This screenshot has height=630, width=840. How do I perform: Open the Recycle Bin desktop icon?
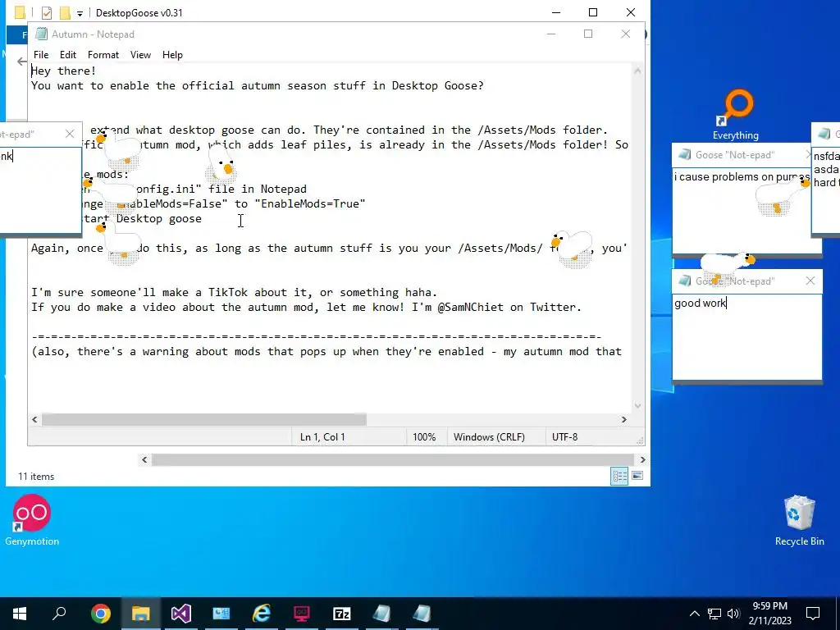[x=799, y=520]
